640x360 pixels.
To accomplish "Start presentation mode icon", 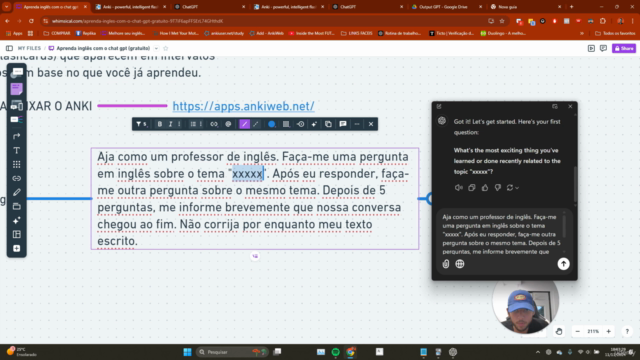I will 591,48.
